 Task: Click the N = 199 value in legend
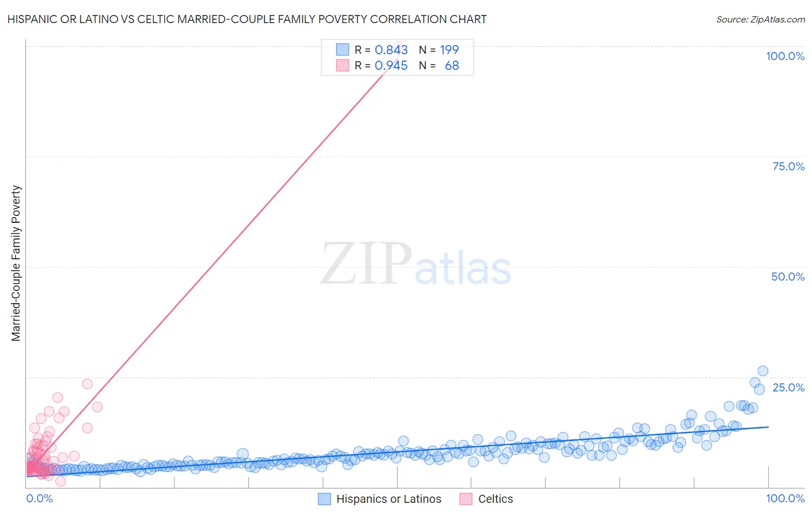(x=439, y=50)
